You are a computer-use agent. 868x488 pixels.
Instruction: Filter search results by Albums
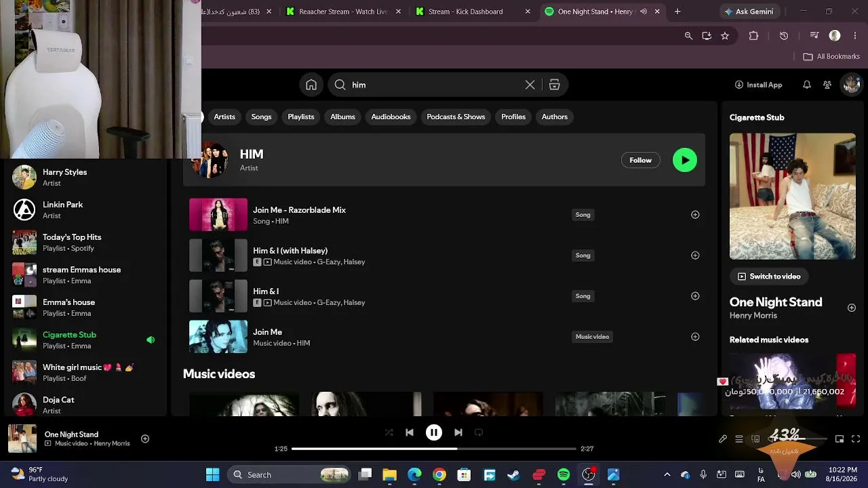coord(342,117)
